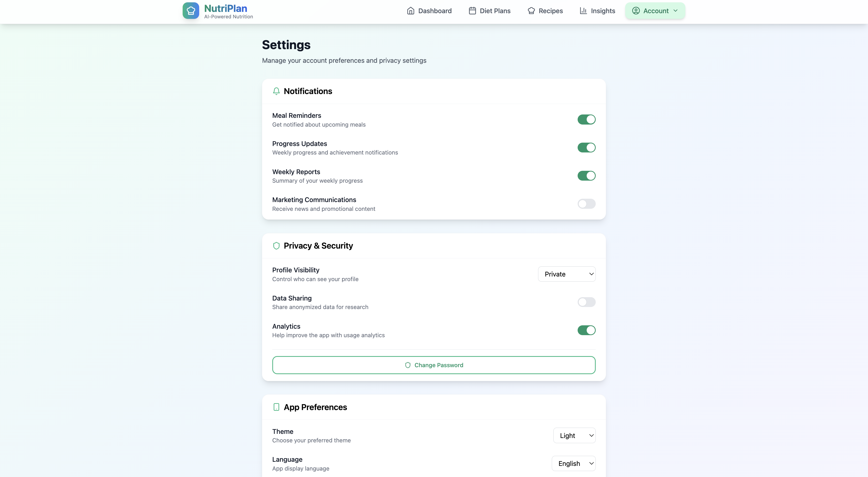Click the App Preferences phone icon
The height and width of the screenshot is (477, 868).
click(x=276, y=407)
